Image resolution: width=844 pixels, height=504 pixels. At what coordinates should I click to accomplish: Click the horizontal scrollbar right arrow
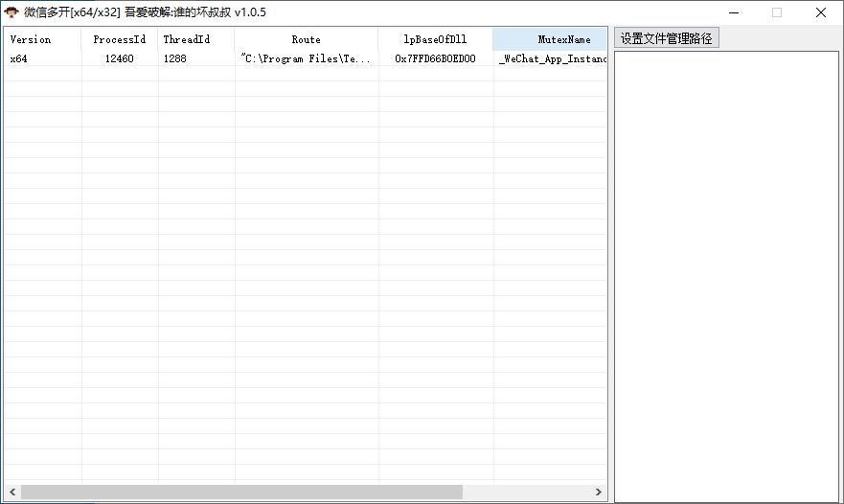point(599,492)
